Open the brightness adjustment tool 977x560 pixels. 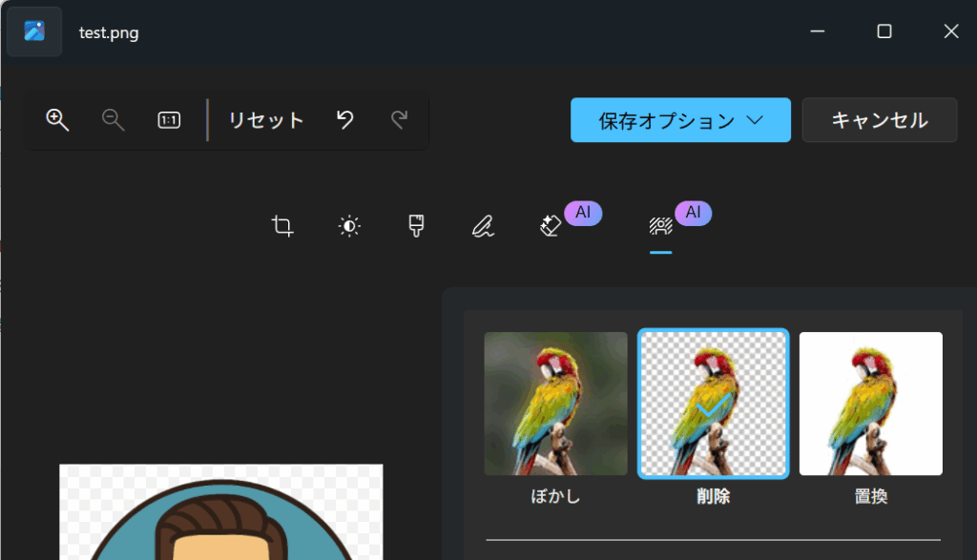[349, 226]
